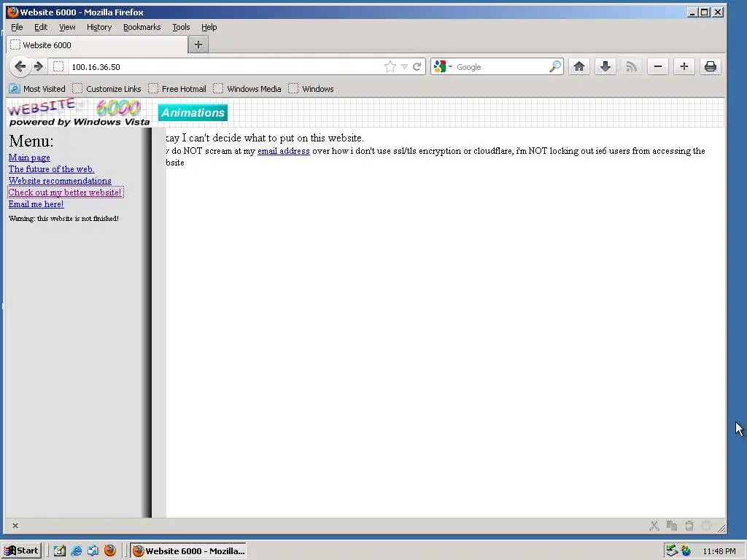This screenshot has width=747, height=560.
Task: Select Website 6000 Mozilla taskbar button
Action: [189, 551]
